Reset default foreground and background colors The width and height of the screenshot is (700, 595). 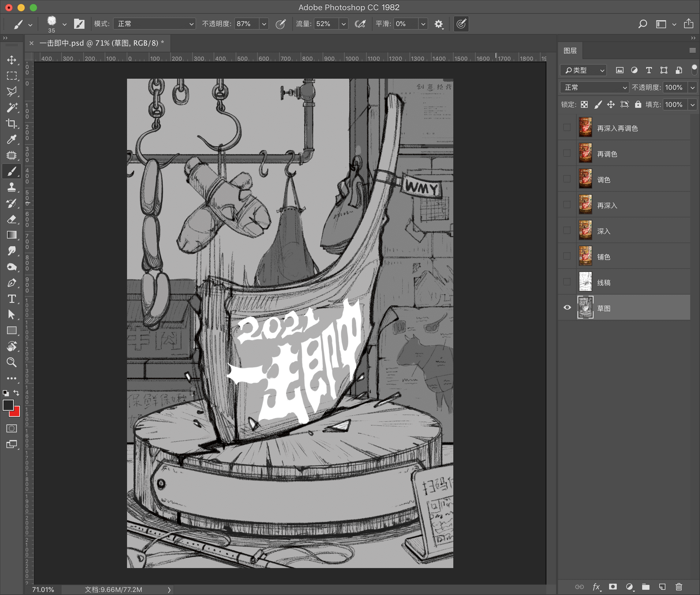tap(6, 393)
